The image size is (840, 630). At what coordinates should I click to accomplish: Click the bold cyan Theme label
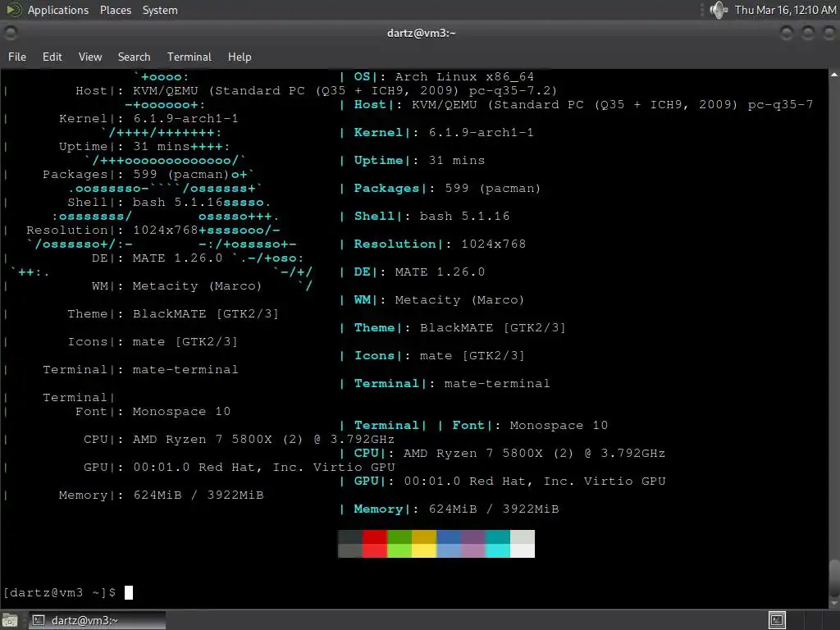coord(374,327)
